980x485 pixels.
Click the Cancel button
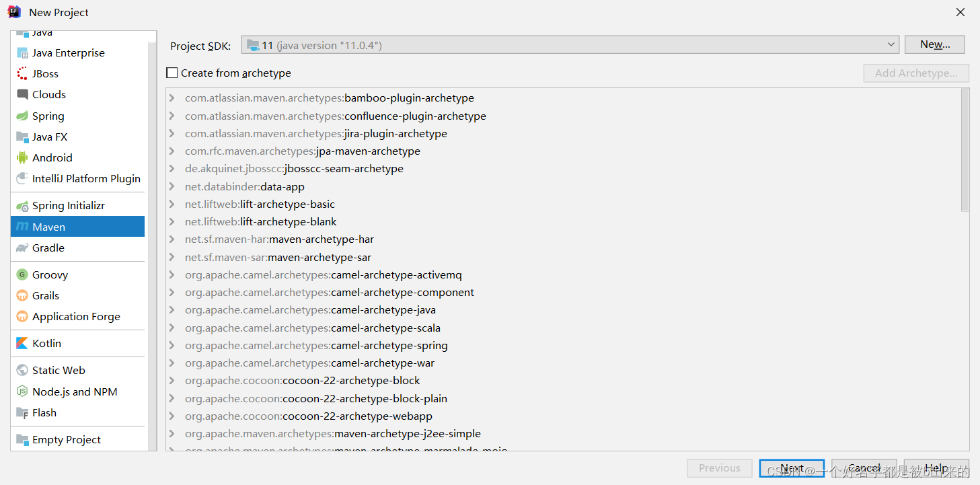[x=864, y=468]
